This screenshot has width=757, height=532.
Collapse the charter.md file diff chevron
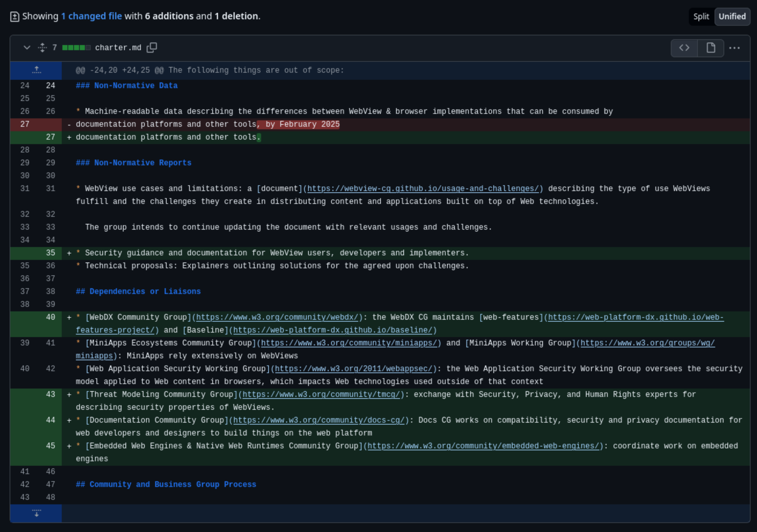pyautogui.click(x=27, y=48)
